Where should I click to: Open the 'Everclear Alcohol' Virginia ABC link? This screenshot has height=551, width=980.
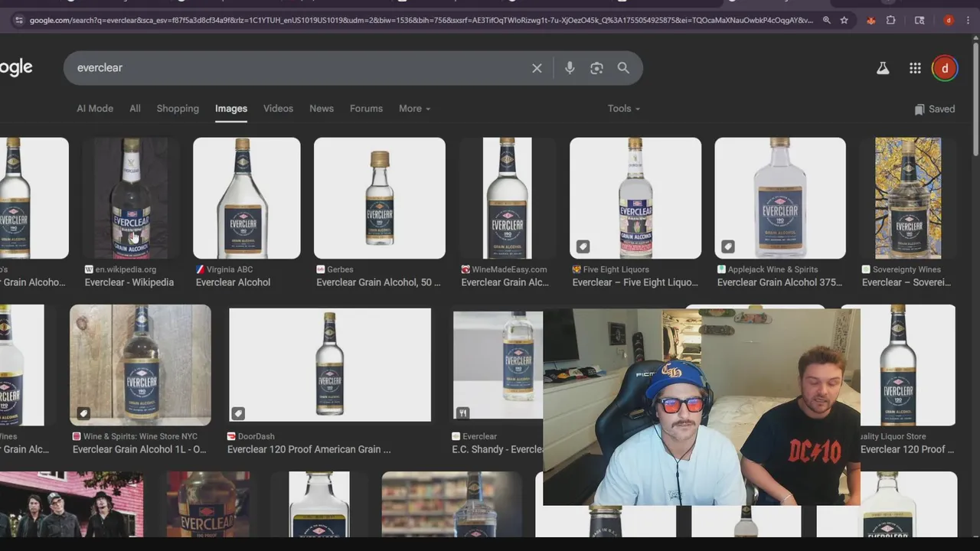(233, 282)
